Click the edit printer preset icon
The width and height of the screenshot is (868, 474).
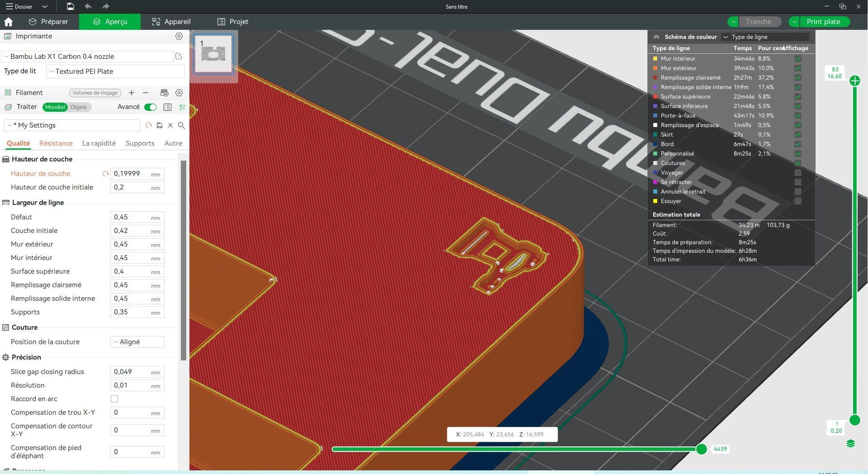(x=179, y=57)
